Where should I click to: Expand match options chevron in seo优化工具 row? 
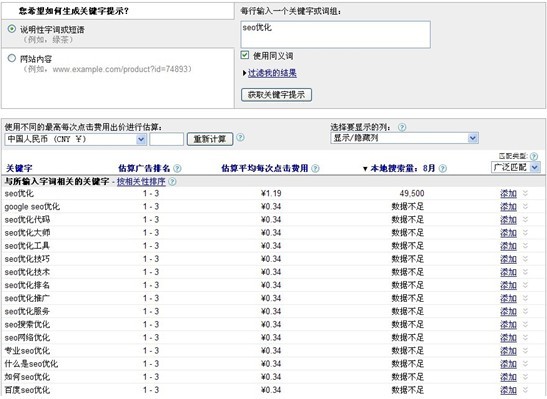[x=525, y=246]
